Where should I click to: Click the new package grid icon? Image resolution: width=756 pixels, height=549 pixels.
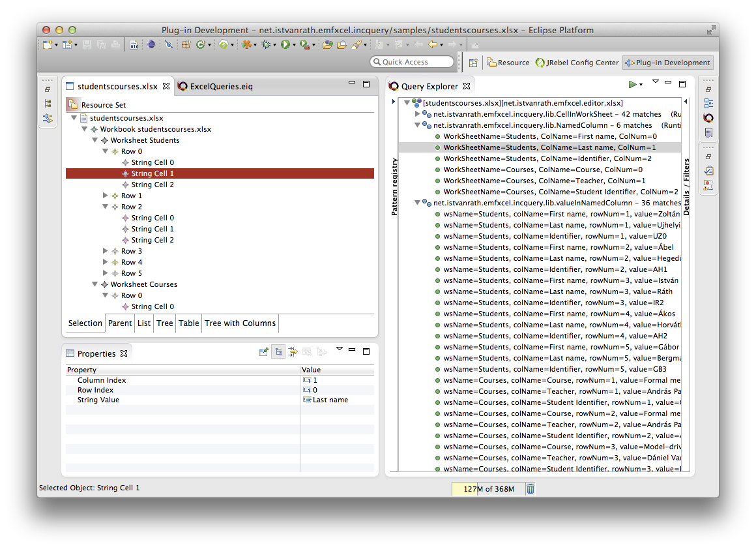point(186,45)
